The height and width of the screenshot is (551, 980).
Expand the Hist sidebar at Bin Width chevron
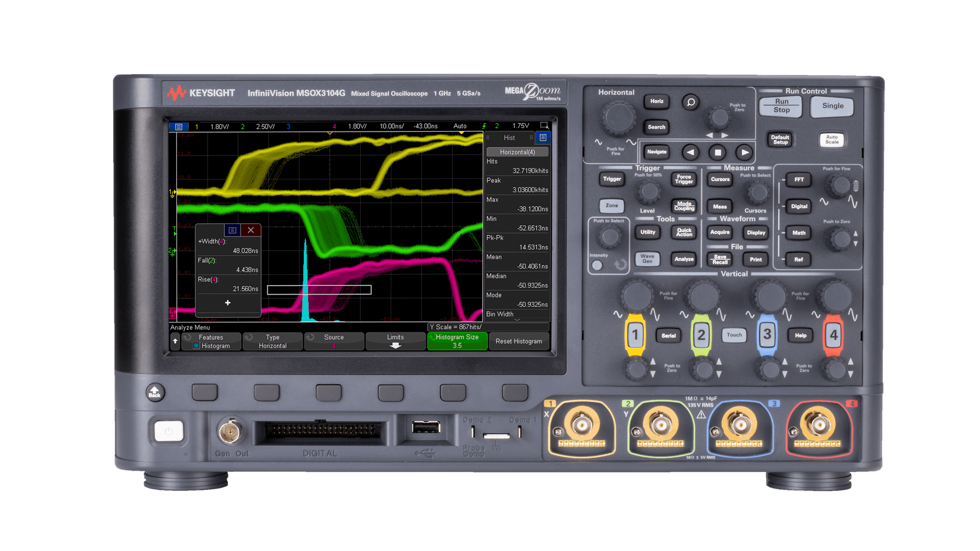click(517, 320)
